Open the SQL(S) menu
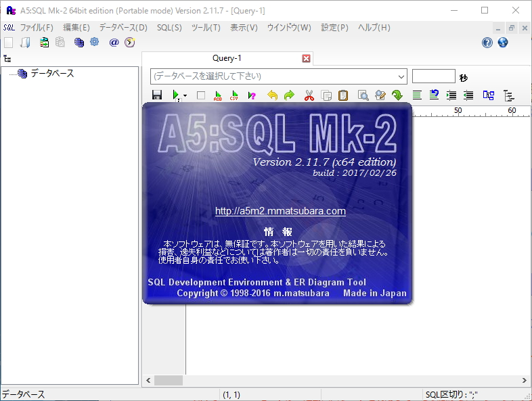Viewport: 532px width, 401px height. tap(169, 28)
